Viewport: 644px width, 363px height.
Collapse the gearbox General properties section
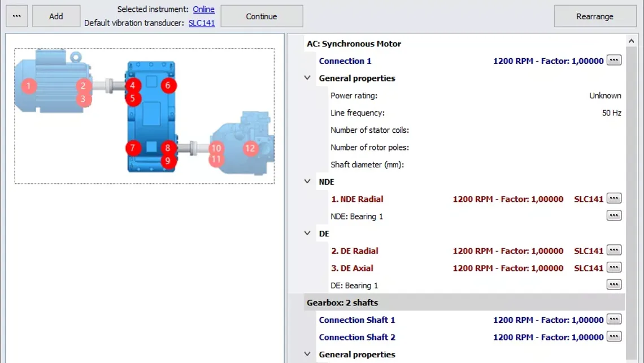point(307,354)
